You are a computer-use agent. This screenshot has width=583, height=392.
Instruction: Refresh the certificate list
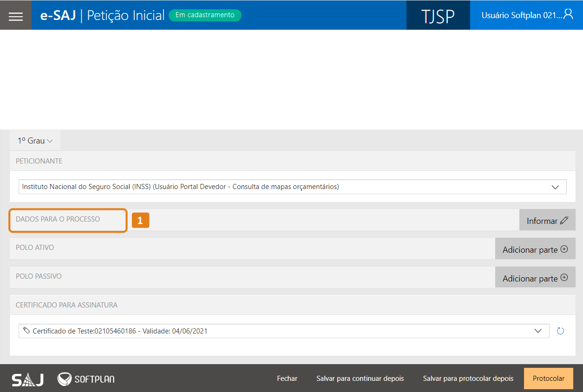(560, 331)
